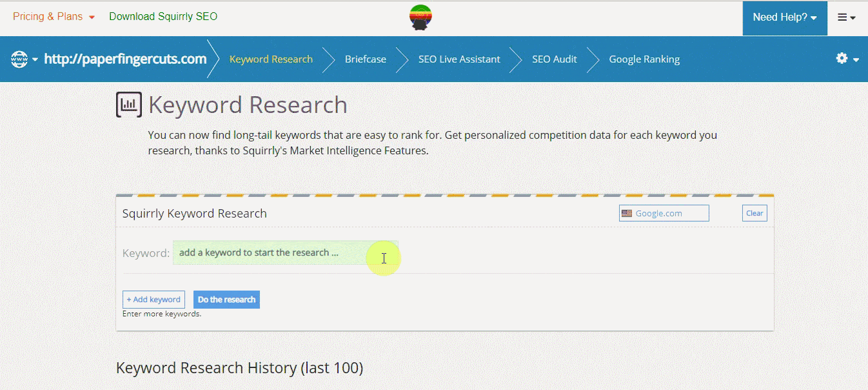Click the Keyword Research page heading
This screenshot has width=868, height=390.
pyautogui.click(x=248, y=105)
